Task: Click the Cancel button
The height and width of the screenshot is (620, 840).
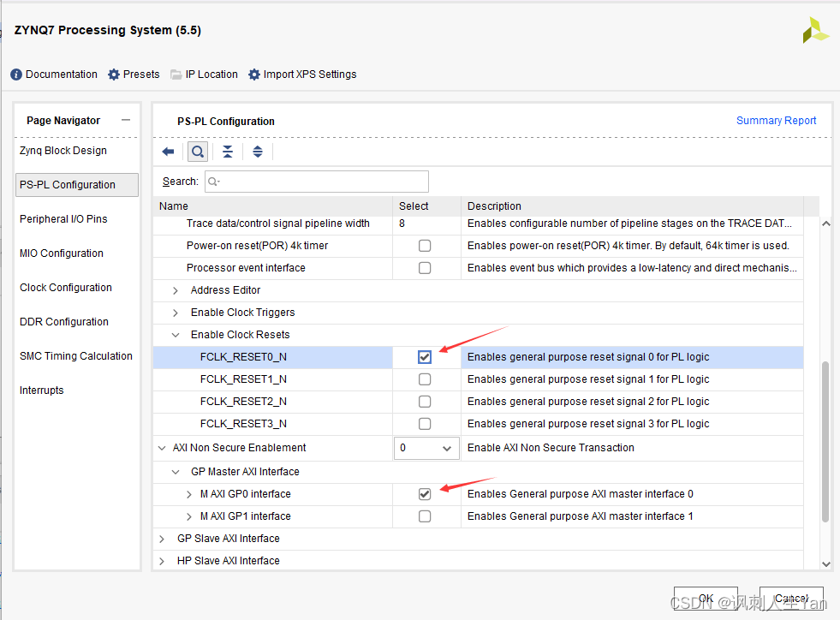Action: 791,598
